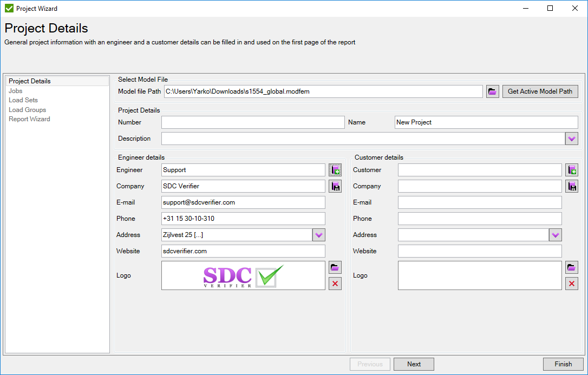Select the engineer Company field SDC Verifier
The width and height of the screenshot is (588, 375).
click(x=243, y=186)
